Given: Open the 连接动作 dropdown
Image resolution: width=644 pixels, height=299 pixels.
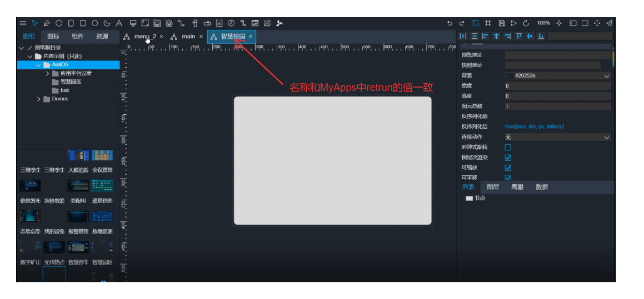Looking at the screenshot, I should click(x=557, y=137).
